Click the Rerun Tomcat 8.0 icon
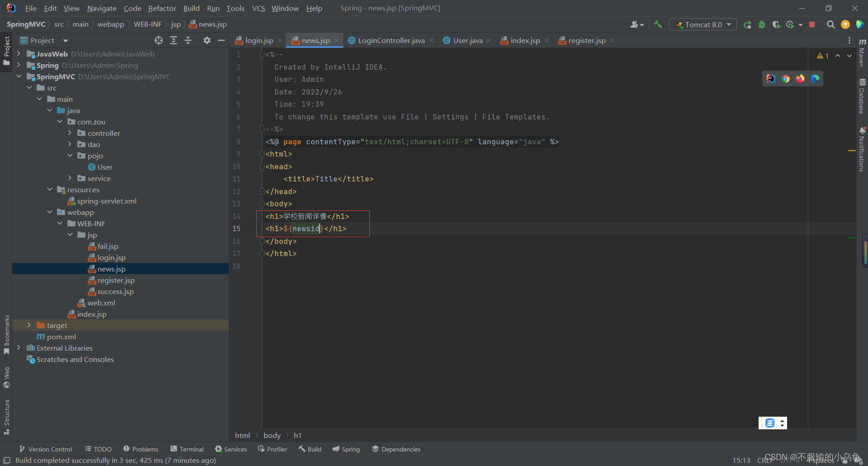Screen dimensions: 868x466 click(x=747, y=24)
